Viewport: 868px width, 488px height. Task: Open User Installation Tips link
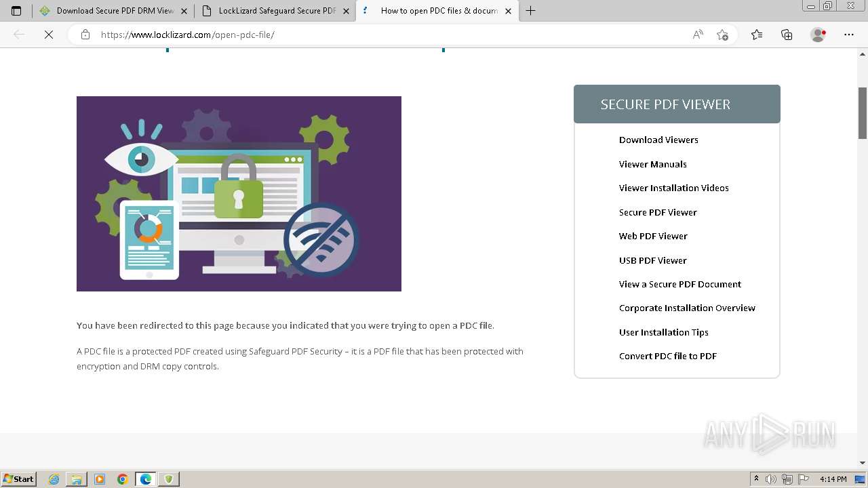pos(663,332)
